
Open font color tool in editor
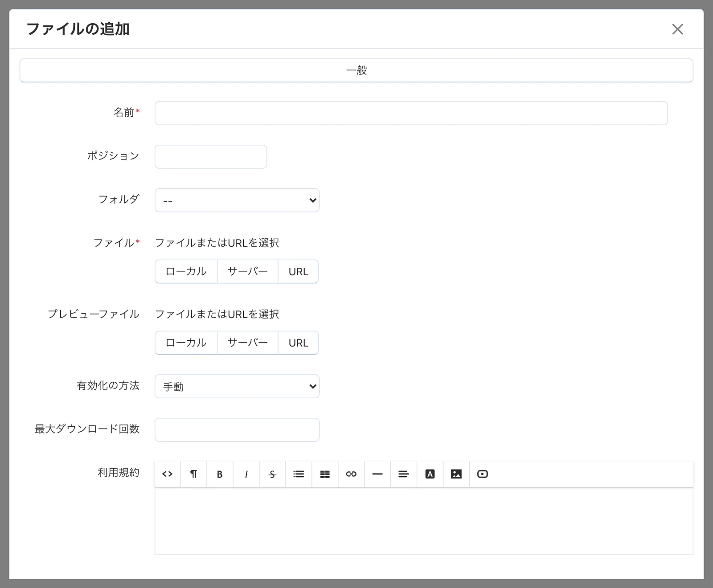click(430, 474)
